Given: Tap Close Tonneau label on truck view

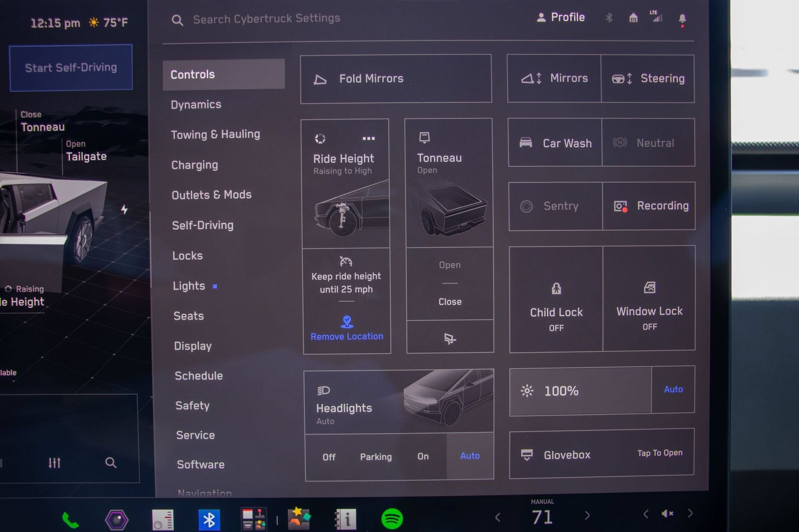Looking at the screenshot, I should coord(42,122).
